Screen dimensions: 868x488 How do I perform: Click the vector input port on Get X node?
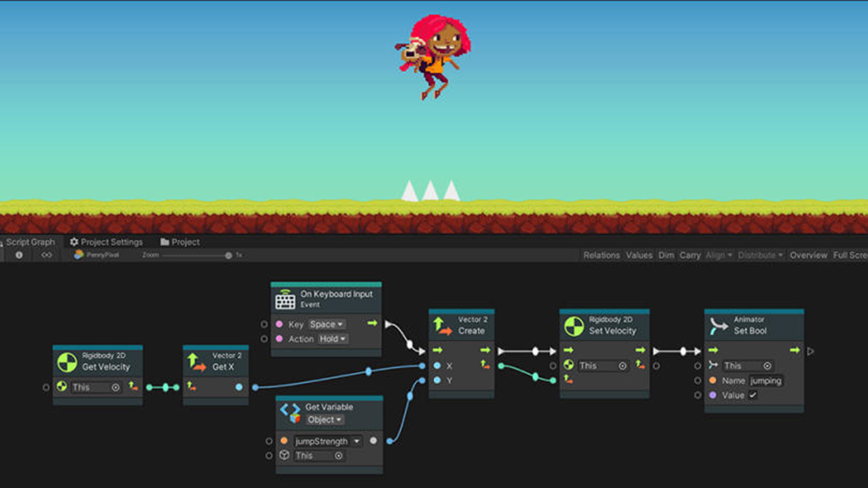click(x=192, y=386)
